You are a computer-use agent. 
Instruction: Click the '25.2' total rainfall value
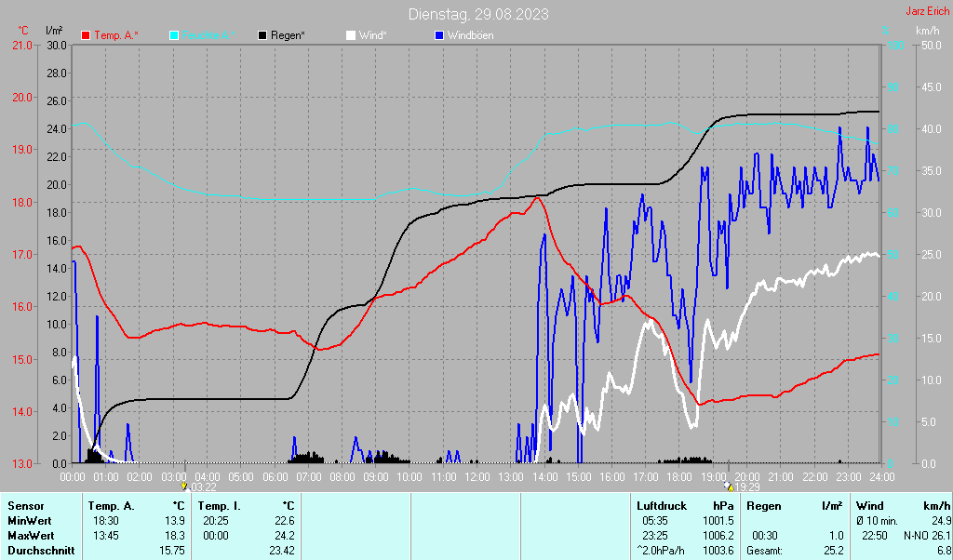[x=834, y=551]
